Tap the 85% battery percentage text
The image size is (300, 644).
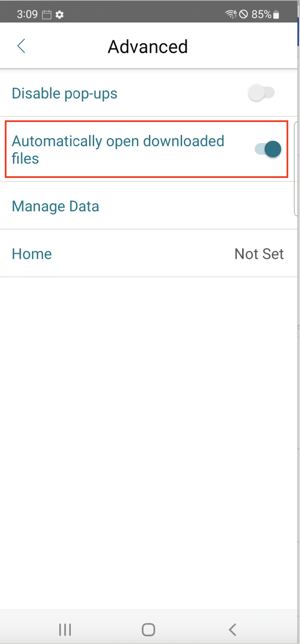261,14
